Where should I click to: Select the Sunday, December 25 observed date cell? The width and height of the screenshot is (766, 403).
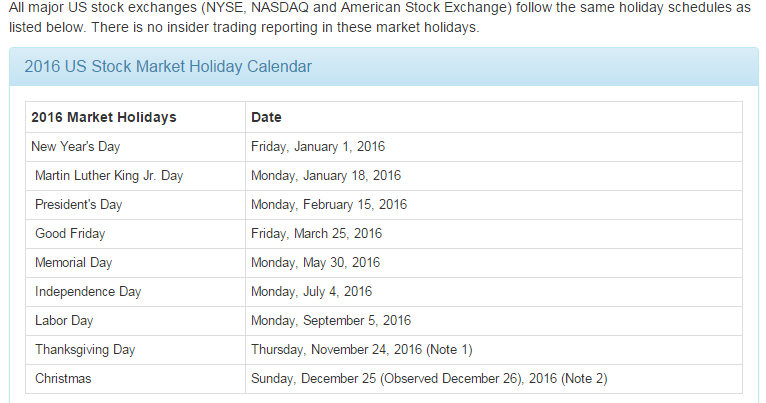(429, 379)
